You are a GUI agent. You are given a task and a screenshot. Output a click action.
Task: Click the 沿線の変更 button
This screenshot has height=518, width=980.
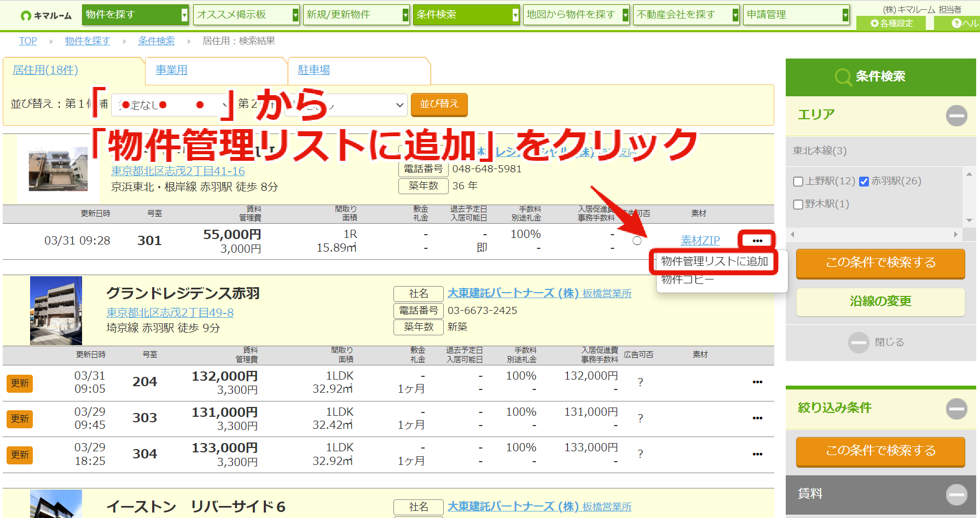click(x=880, y=301)
